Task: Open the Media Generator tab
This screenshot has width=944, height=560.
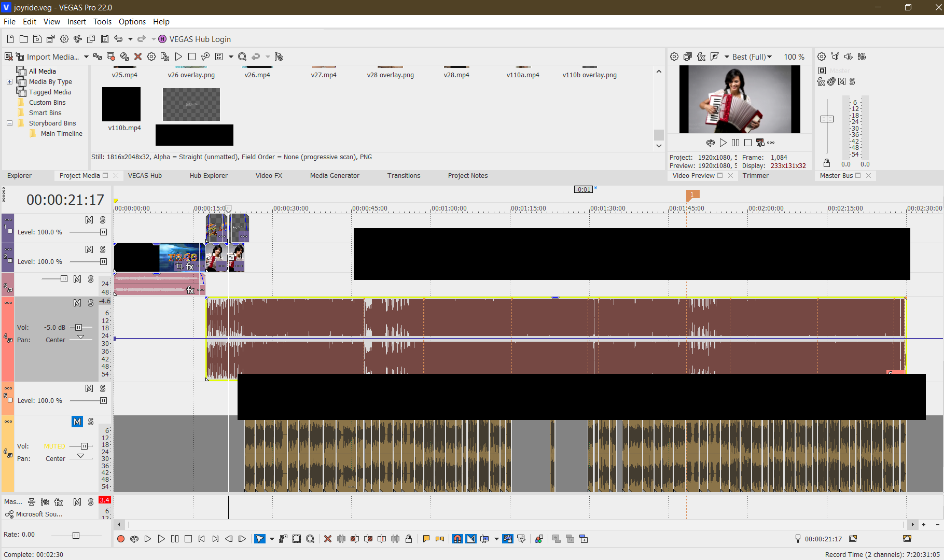Action: point(335,175)
